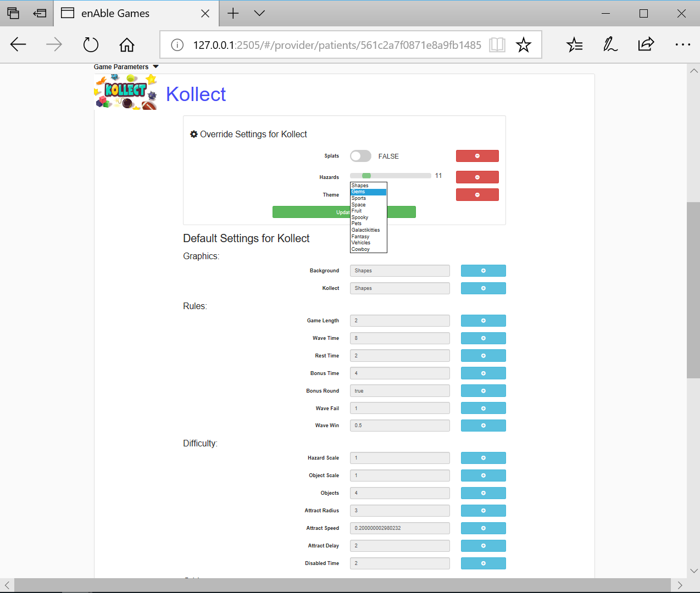Remove the Hazards override setting
This screenshot has width=700, height=593.
477,177
